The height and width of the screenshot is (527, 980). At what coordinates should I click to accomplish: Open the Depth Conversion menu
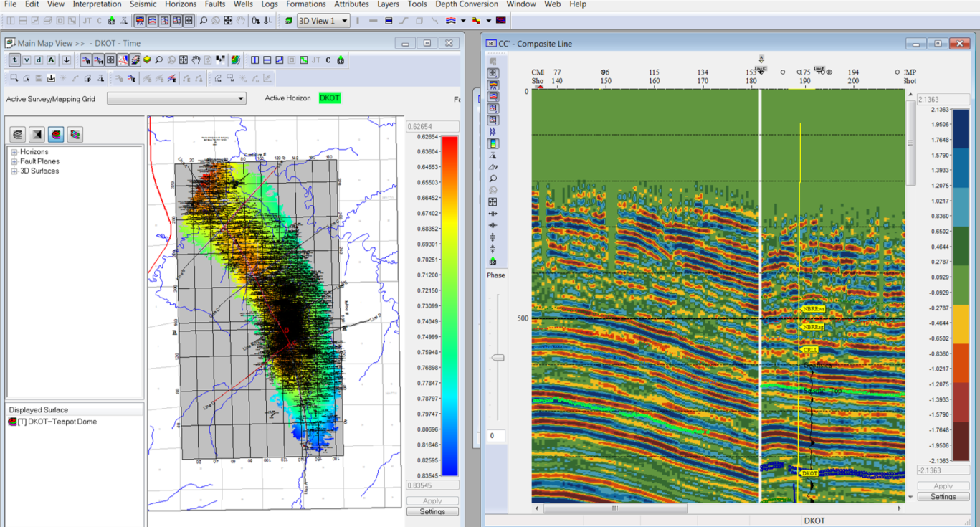(x=467, y=4)
